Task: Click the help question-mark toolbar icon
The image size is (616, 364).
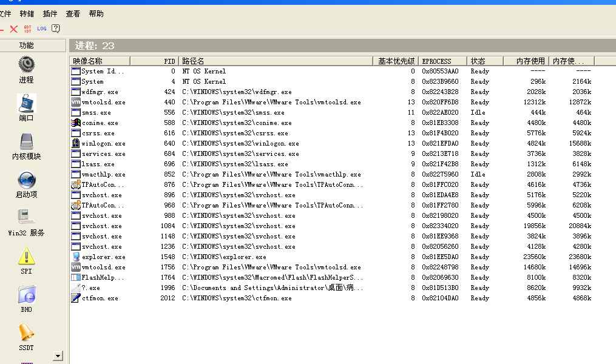Action: 55,29
